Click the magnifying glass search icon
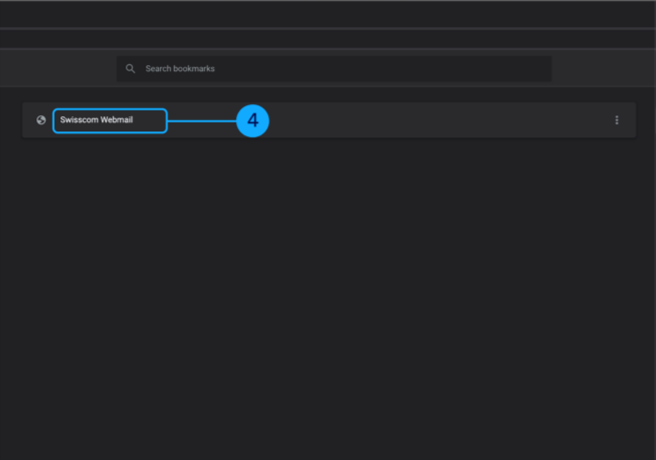 [130, 69]
